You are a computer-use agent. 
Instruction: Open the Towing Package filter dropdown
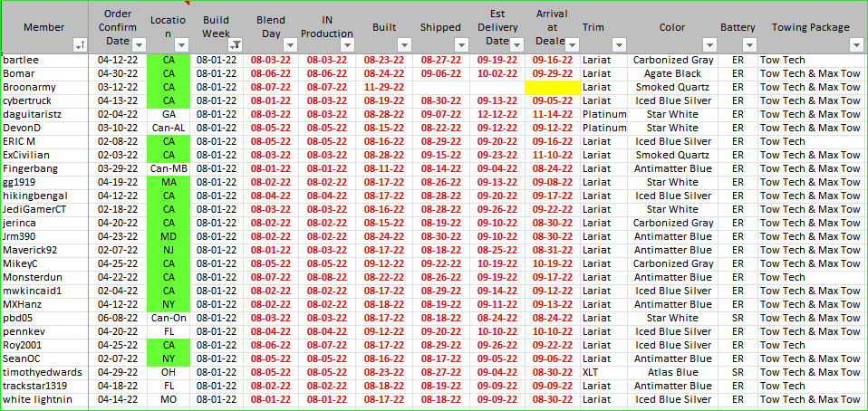coord(856,44)
